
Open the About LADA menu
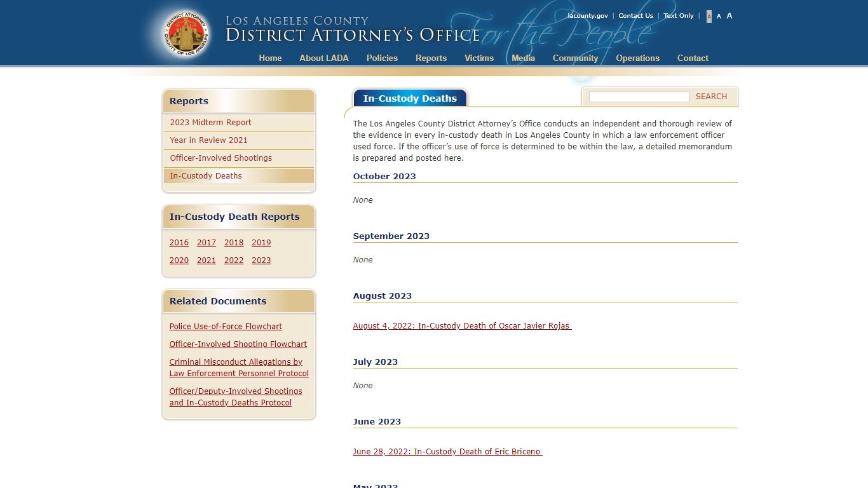(x=324, y=58)
